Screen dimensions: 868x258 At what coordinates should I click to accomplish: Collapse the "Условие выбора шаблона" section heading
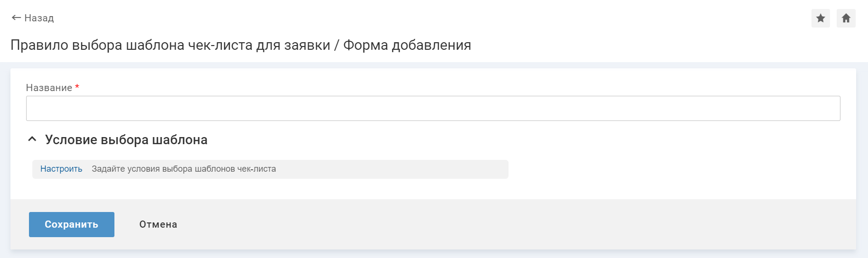(126, 140)
